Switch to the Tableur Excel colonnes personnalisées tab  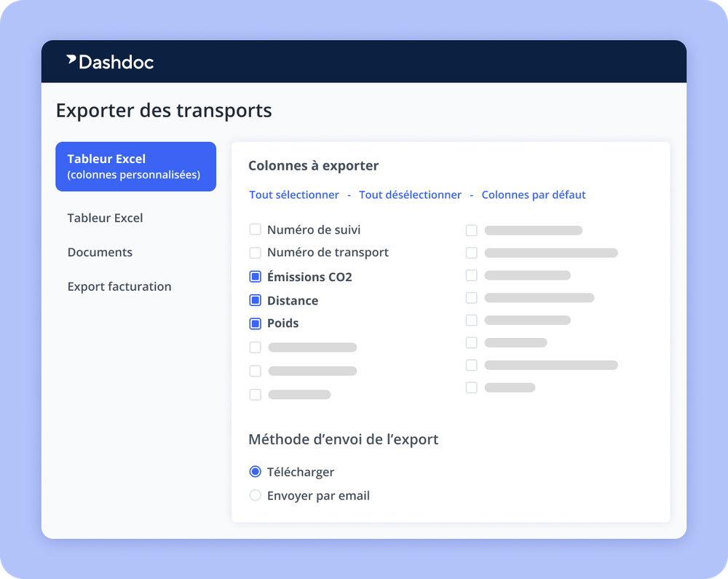[x=135, y=166]
